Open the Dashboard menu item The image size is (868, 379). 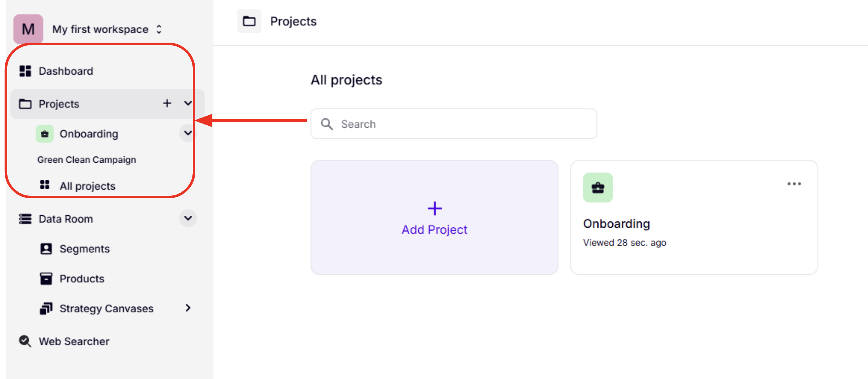click(x=66, y=71)
